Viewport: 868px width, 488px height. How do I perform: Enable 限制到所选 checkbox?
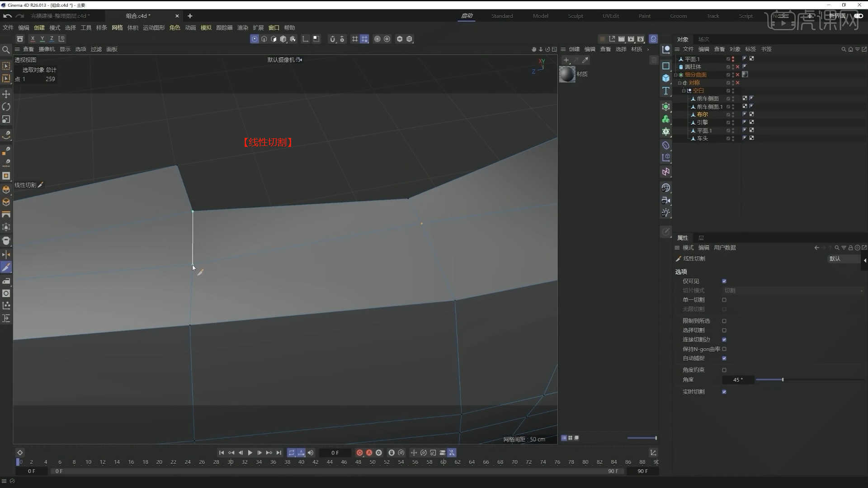coord(724,321)
